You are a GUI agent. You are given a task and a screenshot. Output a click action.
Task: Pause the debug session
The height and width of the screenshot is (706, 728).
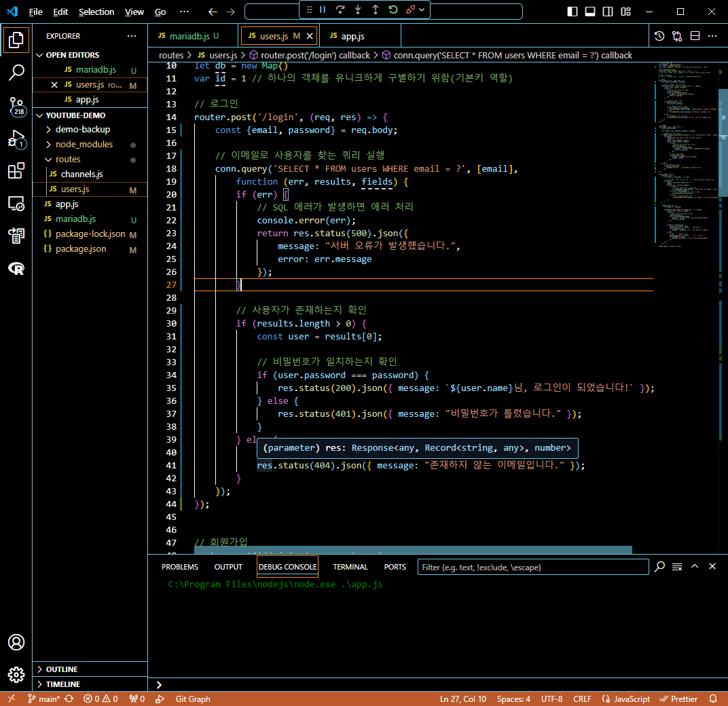323,10
